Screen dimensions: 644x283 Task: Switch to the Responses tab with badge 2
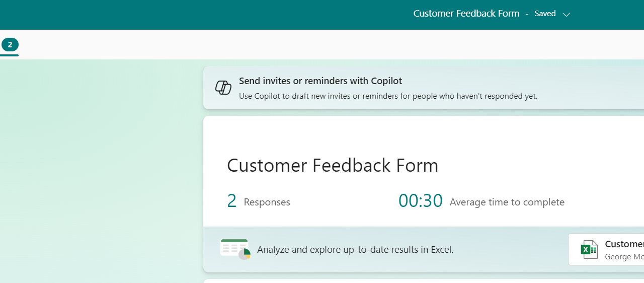[x=10, y=45]
